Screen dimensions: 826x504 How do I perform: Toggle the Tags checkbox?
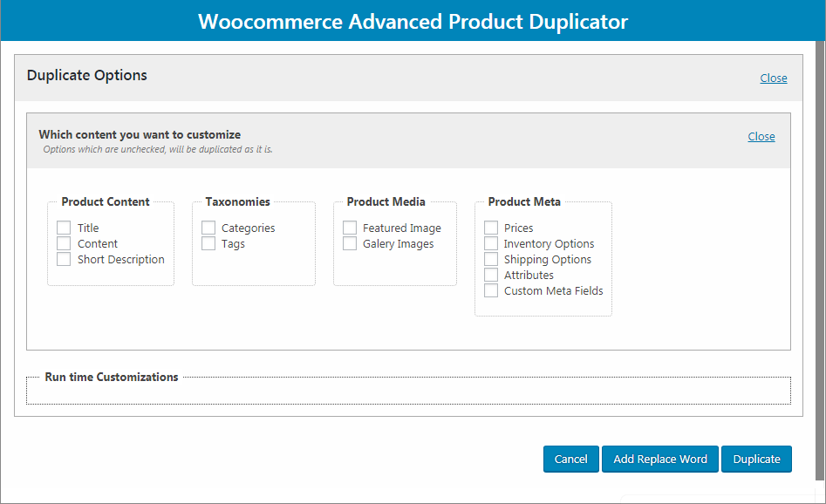(208, 243)
